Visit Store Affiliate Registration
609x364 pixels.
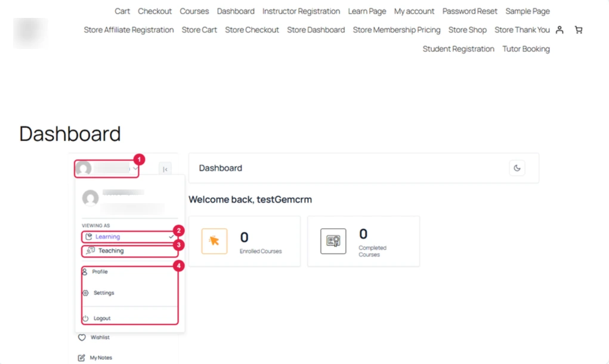(129, 30)
